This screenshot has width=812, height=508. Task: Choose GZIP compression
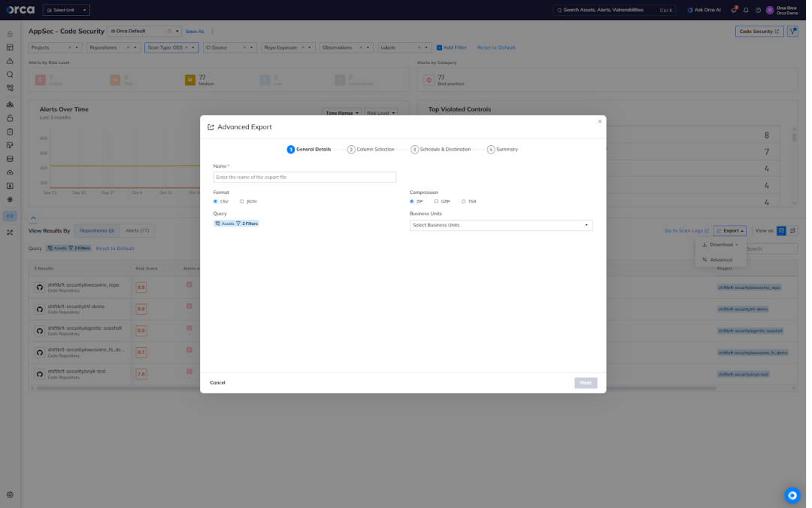pyautogui.click(x=436, y=201)
